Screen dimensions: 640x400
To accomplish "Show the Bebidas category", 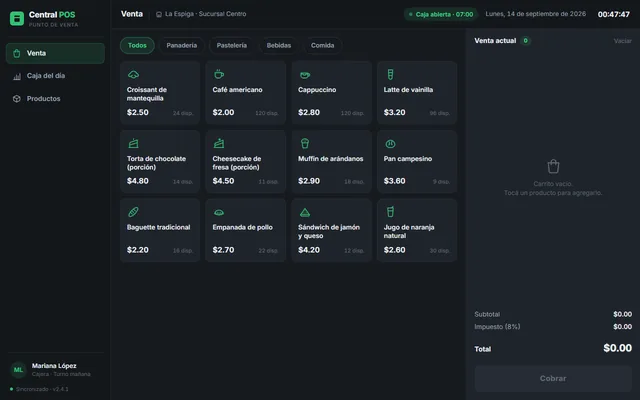I will (x=279, y=45).
